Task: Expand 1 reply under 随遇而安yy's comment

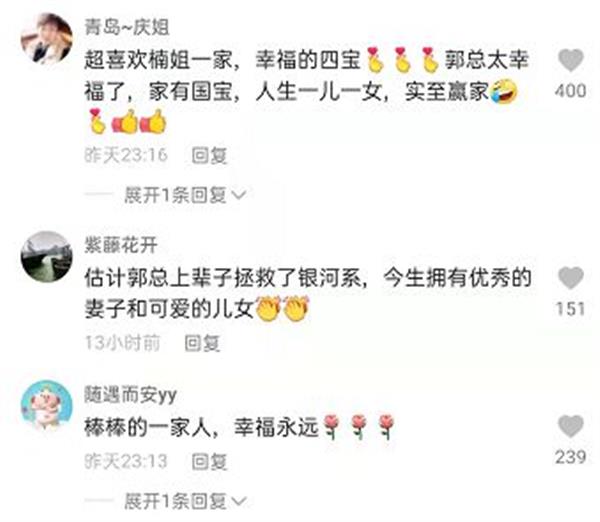Action: (x=185, y=501)
